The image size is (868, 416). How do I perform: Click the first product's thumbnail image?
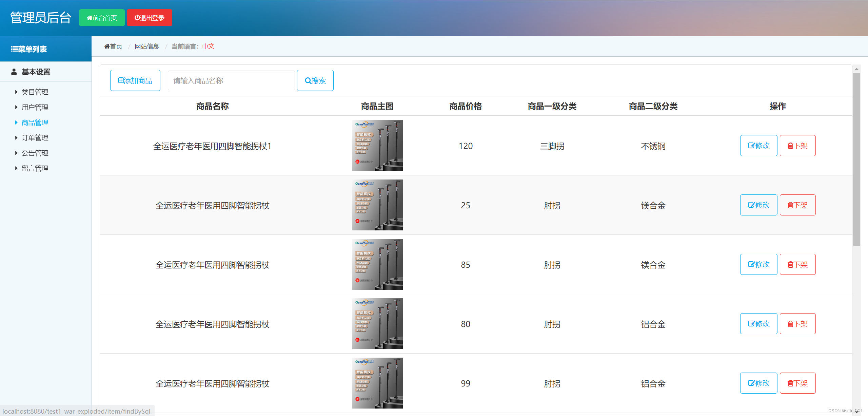pos(377,146)
